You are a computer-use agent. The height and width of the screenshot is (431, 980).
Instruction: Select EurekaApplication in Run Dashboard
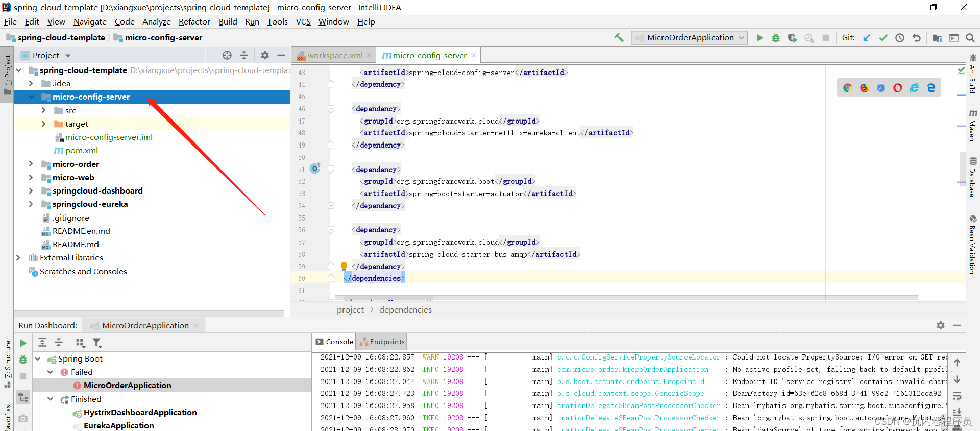(x=119, y=425)
